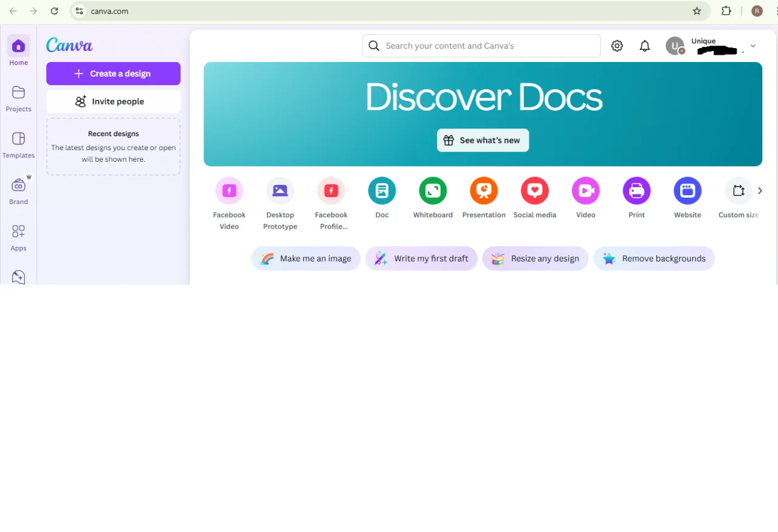The width and height of the screenshot is (778, 532).
Task: Open the browser extensions puzzle icon
Action: [726, 11]
